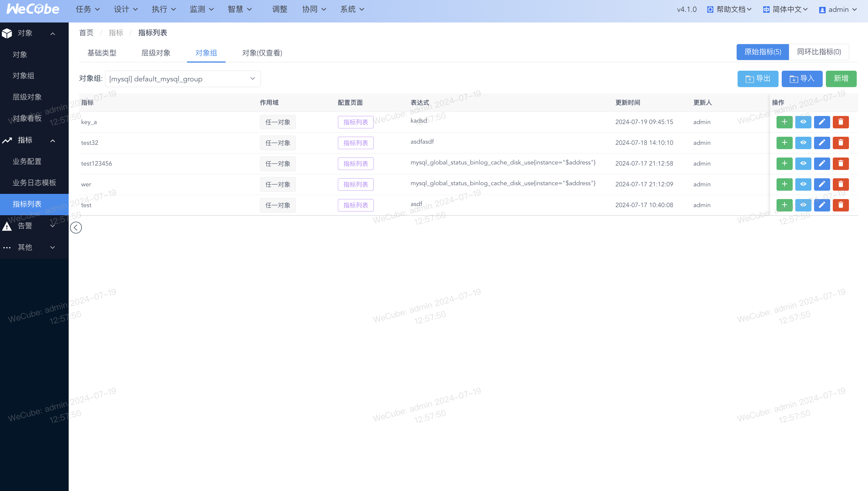Delete test32 using the red trash icon
This screenshot has height=491, width=868.
pos(841,143)
